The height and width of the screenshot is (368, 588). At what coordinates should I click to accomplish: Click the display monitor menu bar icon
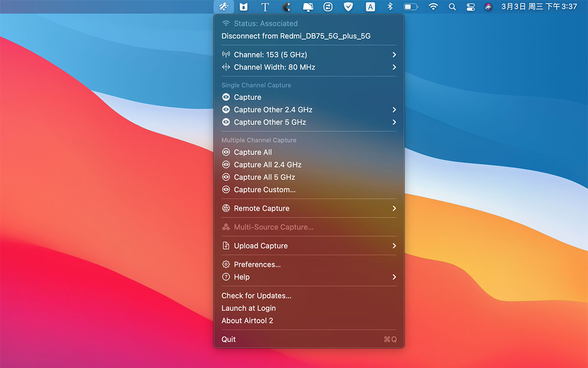308,7
